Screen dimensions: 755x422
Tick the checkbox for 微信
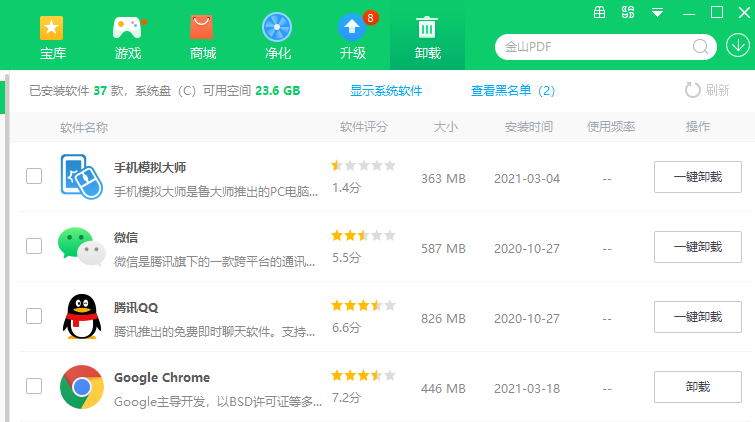tap(34, 246)
